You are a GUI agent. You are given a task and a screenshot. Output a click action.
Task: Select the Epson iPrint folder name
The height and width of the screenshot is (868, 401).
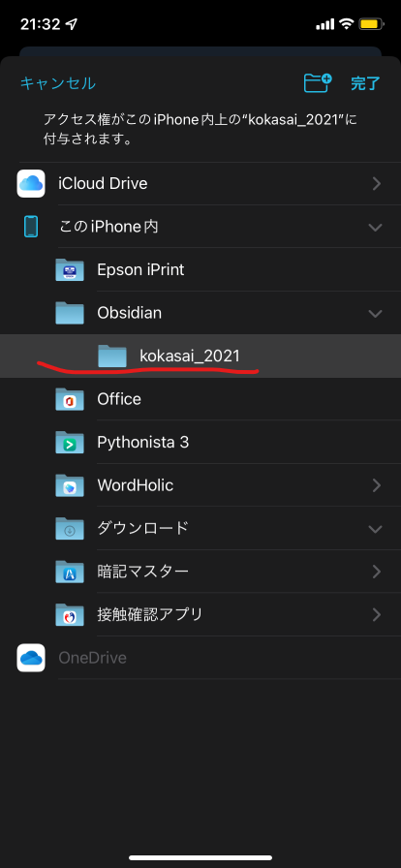[140, 270]
